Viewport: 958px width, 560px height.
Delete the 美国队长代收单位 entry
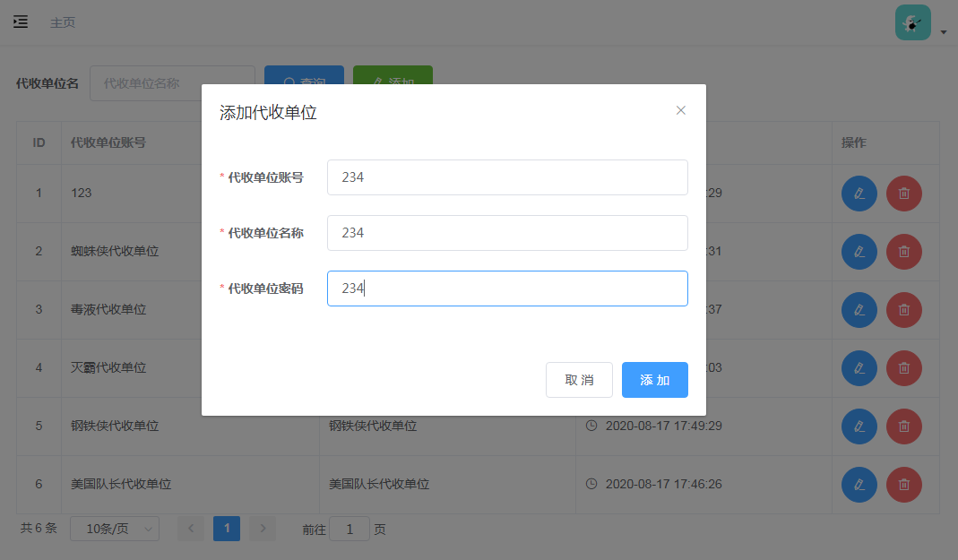pos(903,484)
